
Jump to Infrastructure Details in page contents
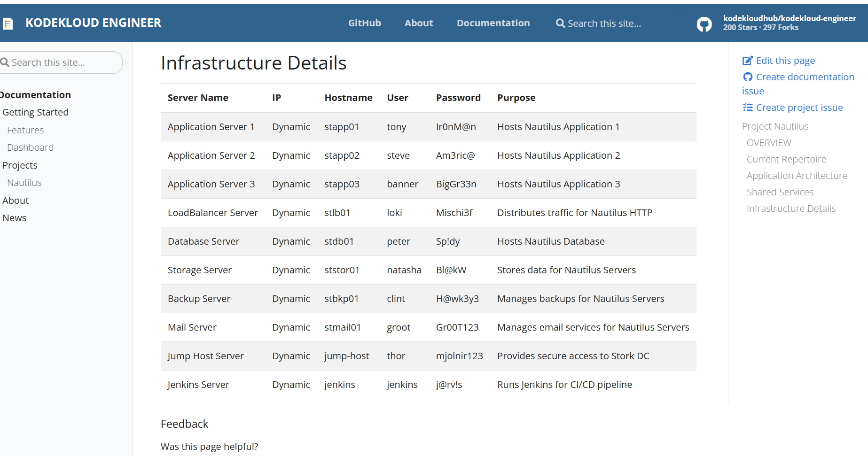(791, 209)
